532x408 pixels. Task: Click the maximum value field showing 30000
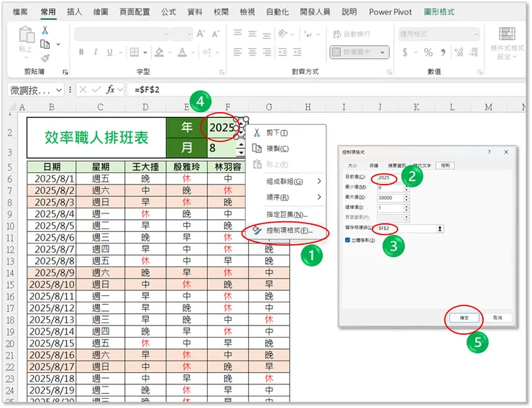coord(390,198)
